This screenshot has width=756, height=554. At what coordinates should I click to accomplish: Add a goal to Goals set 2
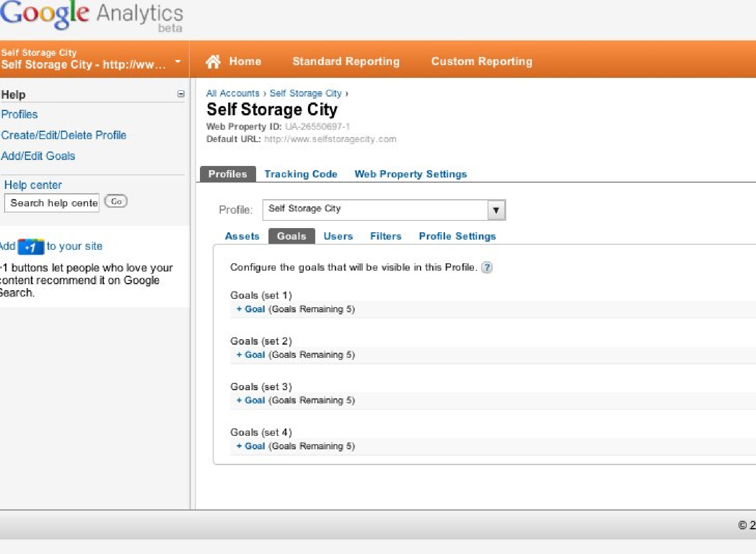(251, 355)
